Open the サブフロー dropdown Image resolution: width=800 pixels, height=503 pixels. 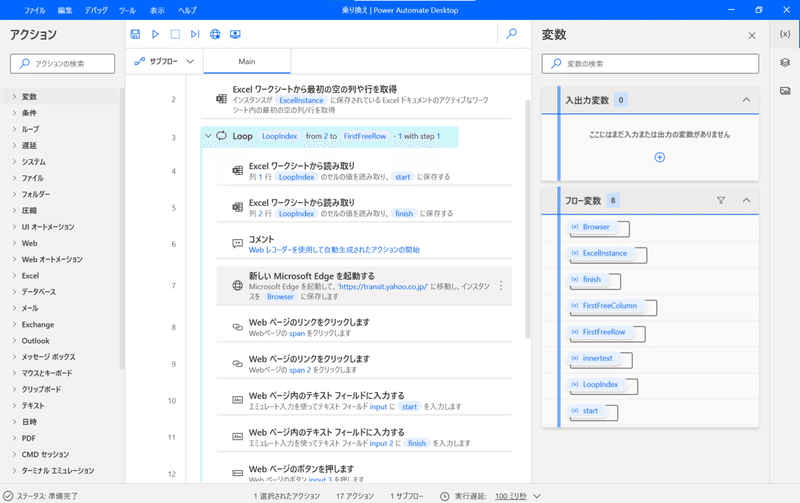164,61
